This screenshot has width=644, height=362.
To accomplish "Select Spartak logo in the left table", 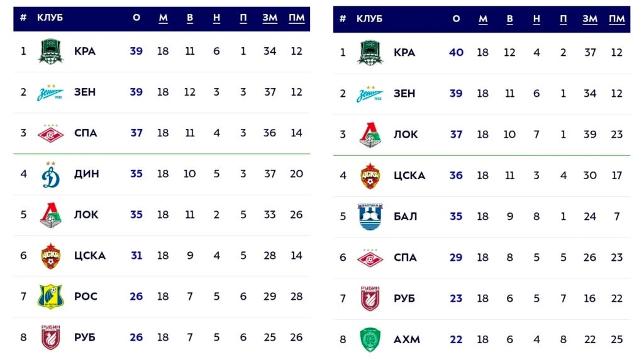I will [x=51, y=133].
